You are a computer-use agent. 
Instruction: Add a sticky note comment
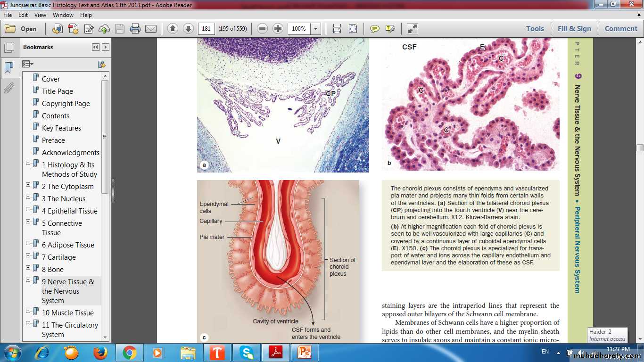tap(375, 29)
